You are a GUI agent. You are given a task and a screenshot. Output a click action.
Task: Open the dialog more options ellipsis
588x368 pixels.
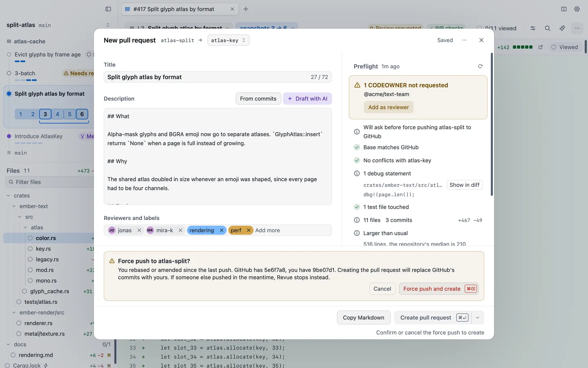click(x=464, y=40)
